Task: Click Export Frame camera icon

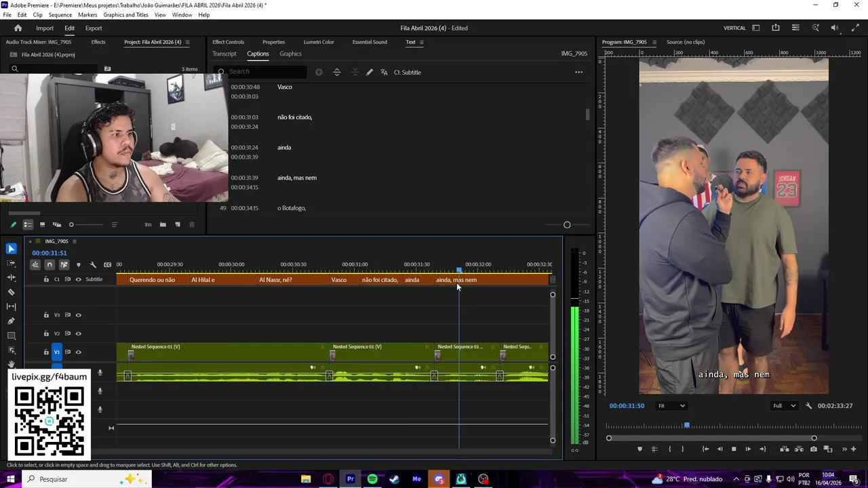Action: 814,449
